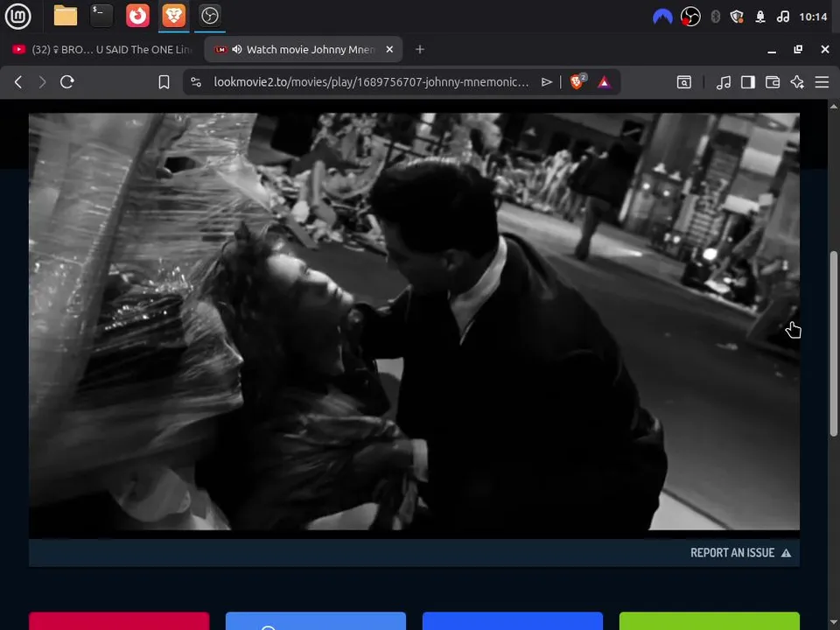
Task: Click the movie video player
Action: [x=414, y=321]
